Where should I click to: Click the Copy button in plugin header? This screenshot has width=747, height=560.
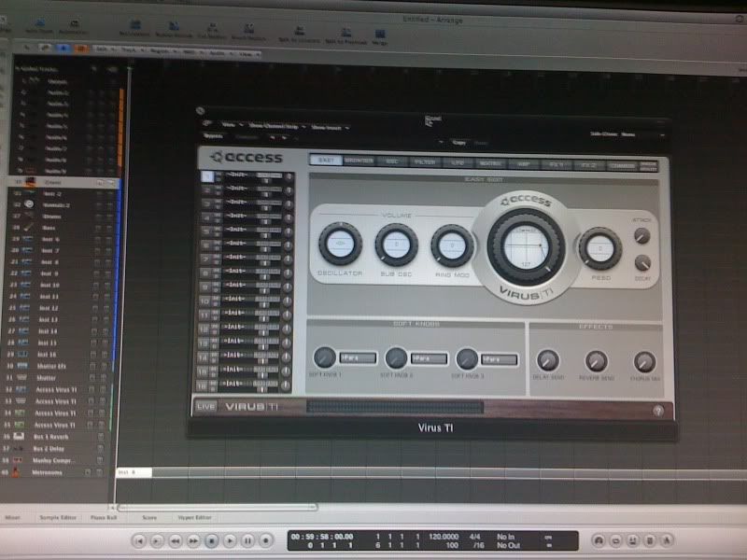click(x=458, y=143)
